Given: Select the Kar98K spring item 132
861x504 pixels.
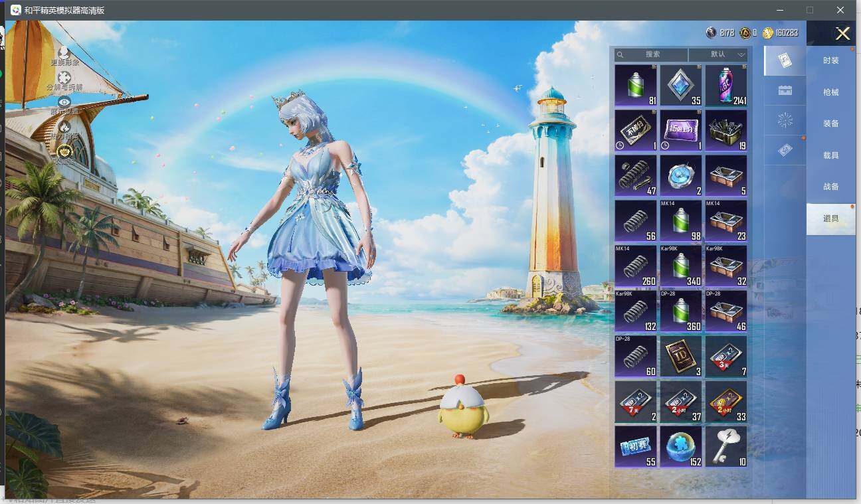Looking at the screenshot, I should 636,311.
